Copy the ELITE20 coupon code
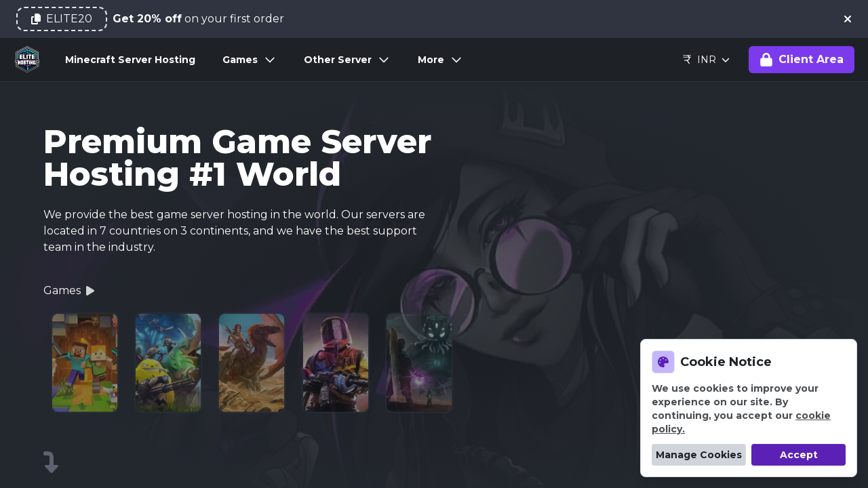This screenshot has height=488, width=868. click(x=62, y=19)
